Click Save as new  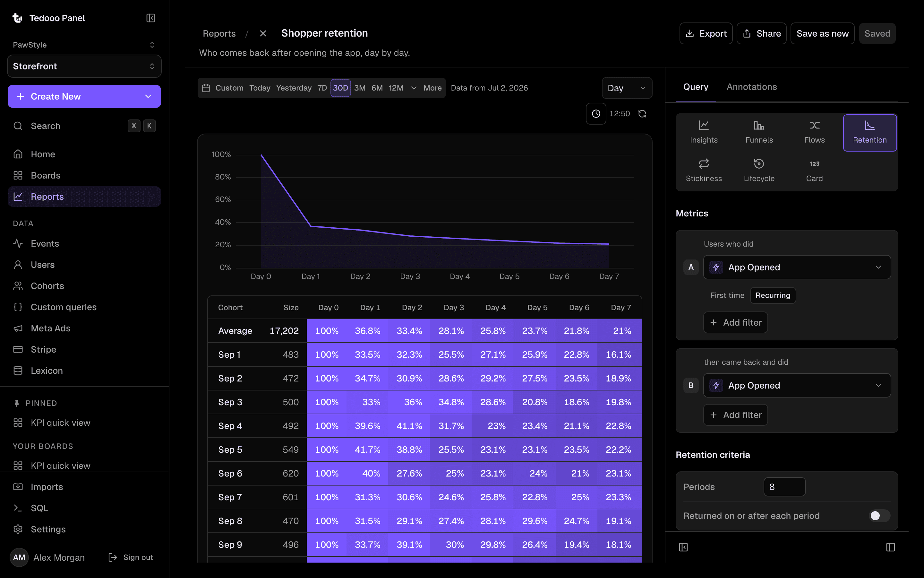(x=822, y=34)
